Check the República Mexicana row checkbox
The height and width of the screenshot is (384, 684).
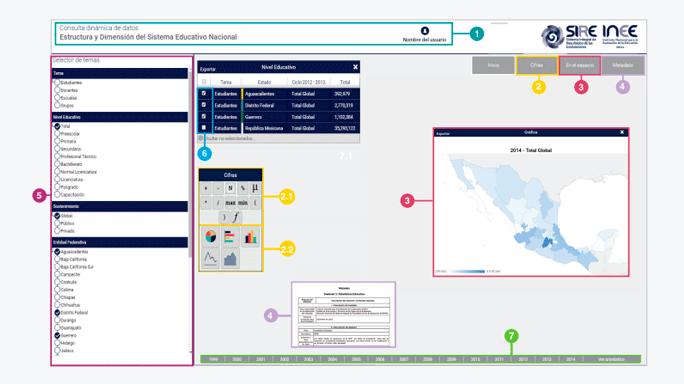pos(204,128)
